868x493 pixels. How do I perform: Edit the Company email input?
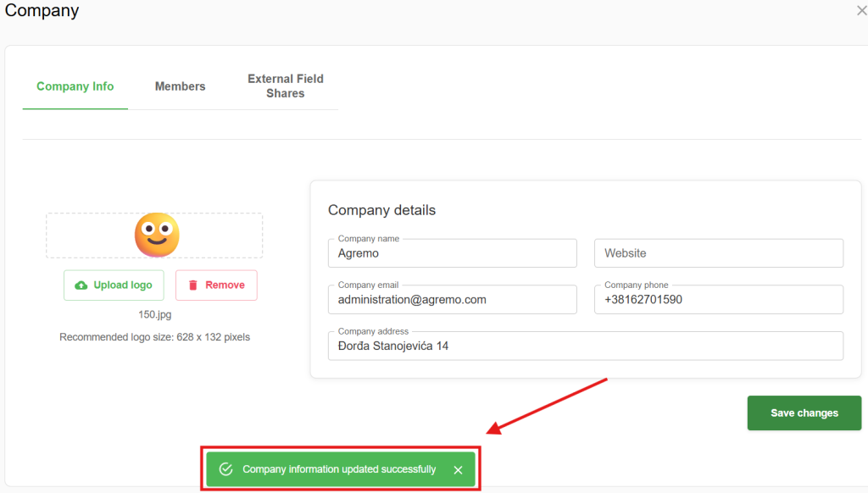point(452,300)
